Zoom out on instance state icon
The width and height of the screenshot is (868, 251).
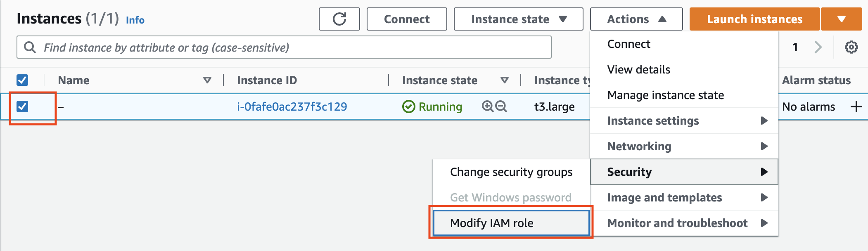(x=501, y=107)
